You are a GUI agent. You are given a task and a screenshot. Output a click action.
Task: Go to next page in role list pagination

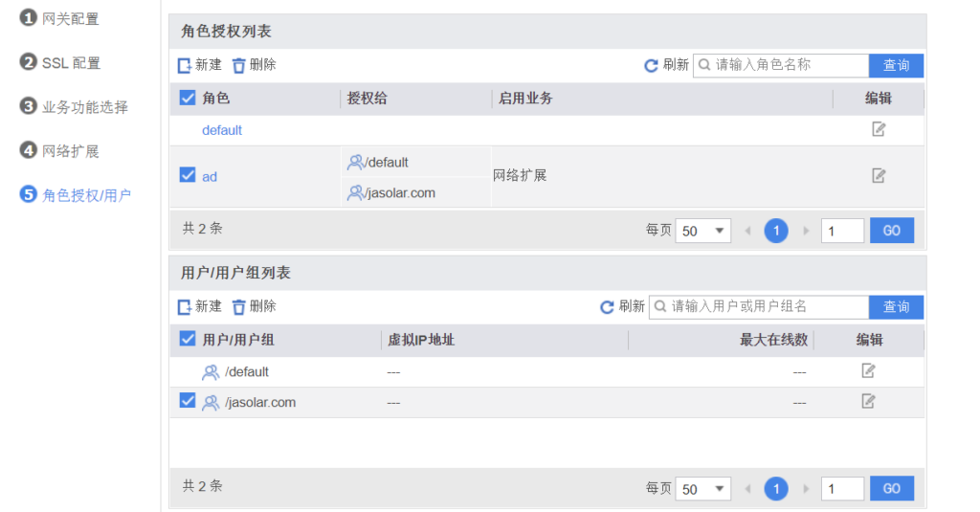[806, 231]
